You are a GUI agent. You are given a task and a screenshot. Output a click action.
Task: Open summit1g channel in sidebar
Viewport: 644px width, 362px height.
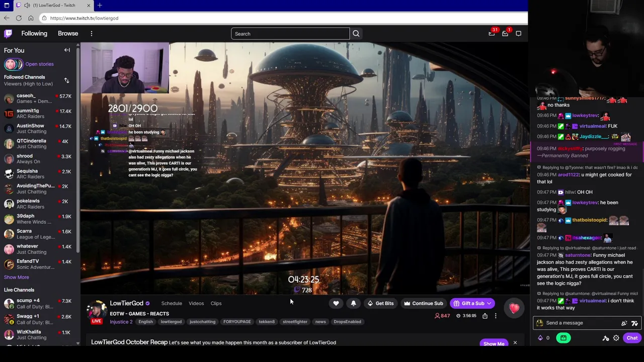tap(38, 114)
